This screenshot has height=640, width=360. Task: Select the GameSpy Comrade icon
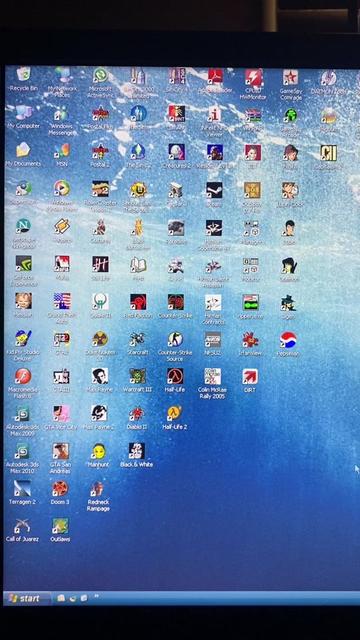click(290, 77)
